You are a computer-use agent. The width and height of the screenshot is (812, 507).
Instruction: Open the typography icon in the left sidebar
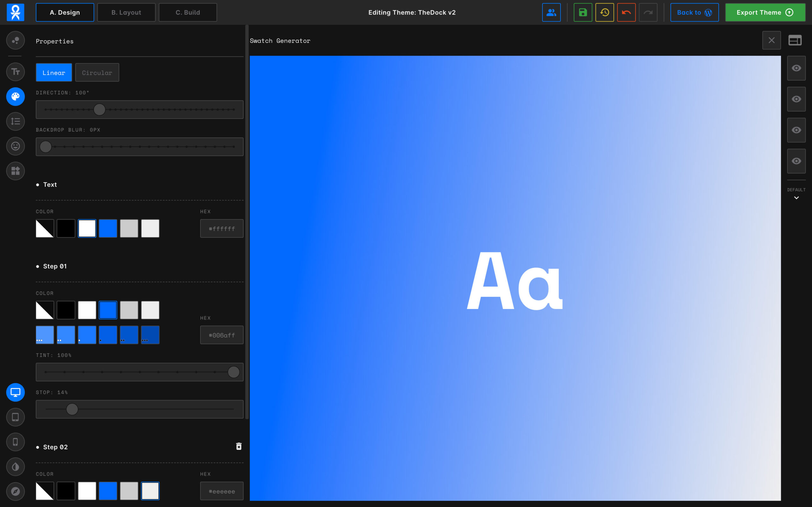point(16,71)
